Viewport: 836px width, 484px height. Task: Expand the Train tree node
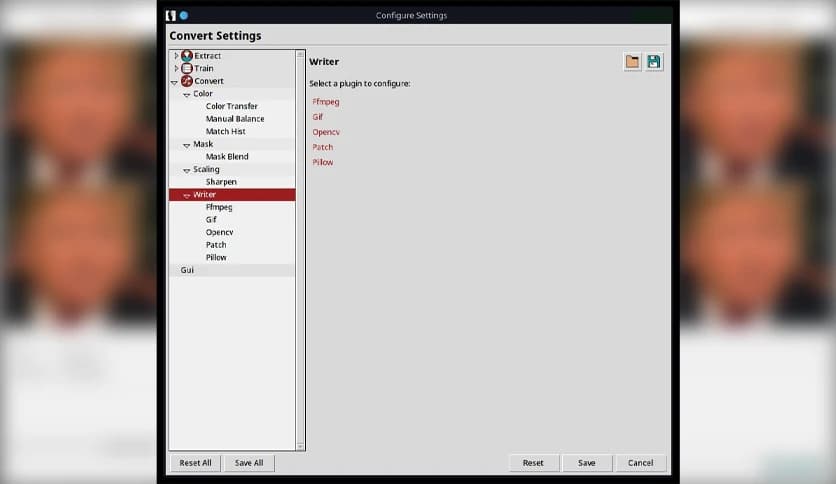(x=176, y=68)
